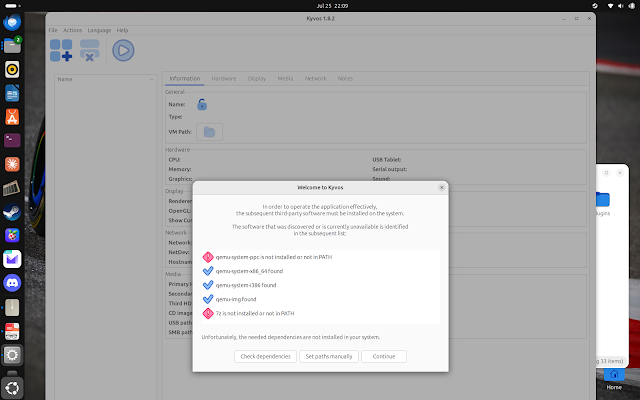Switch to the Notes tab

345,78
